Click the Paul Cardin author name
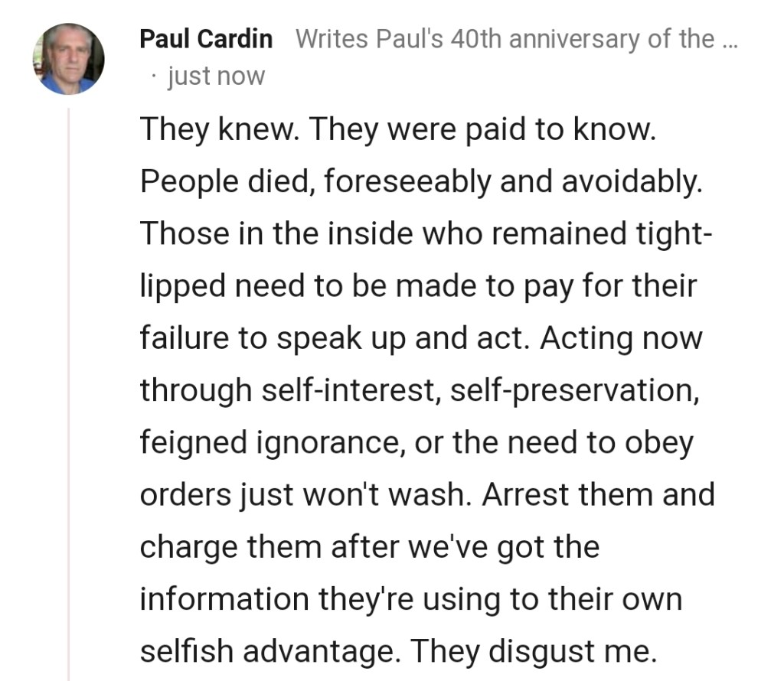 (205, 39)
